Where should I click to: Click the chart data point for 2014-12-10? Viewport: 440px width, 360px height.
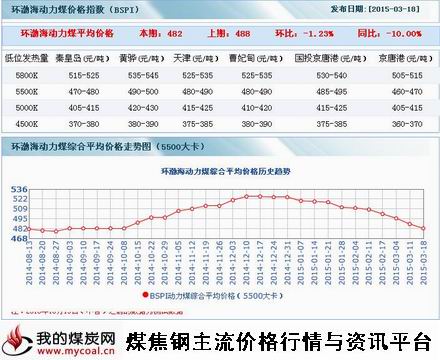246,197
